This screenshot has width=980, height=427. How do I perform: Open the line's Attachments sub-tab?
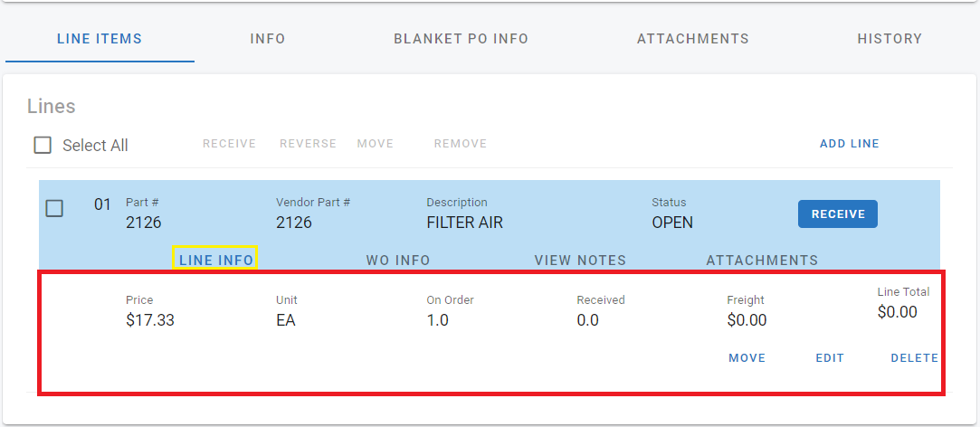pyautogui.click(x=762, y=260)
